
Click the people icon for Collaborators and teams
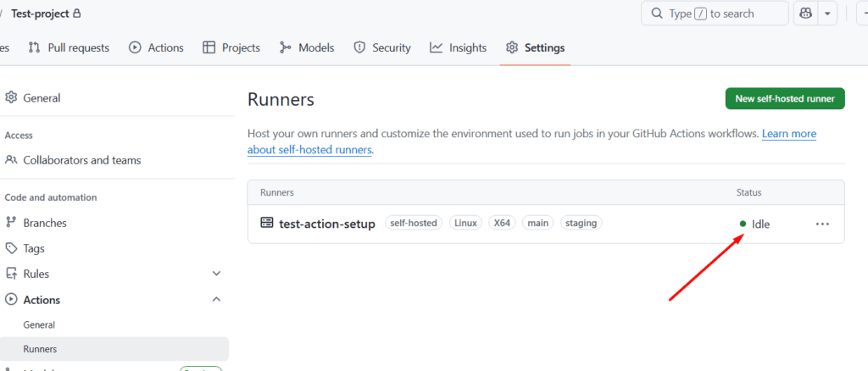coord(10,160)
